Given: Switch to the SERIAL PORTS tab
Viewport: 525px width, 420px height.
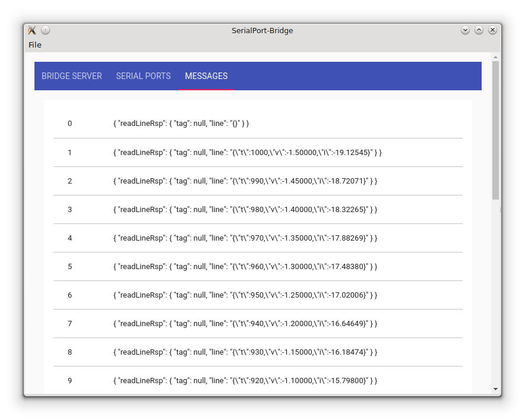Looking at the screenshot, I should click(x=143, y=76).
